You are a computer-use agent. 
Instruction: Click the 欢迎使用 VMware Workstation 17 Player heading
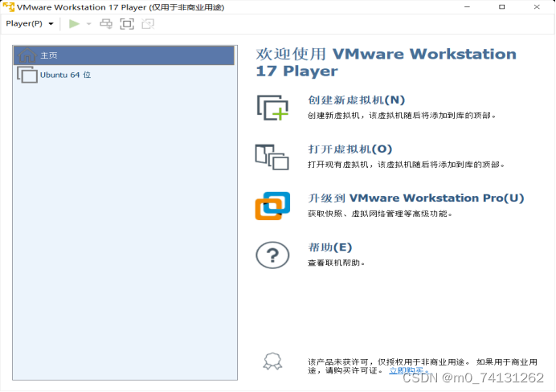click(x=386, y=63)
